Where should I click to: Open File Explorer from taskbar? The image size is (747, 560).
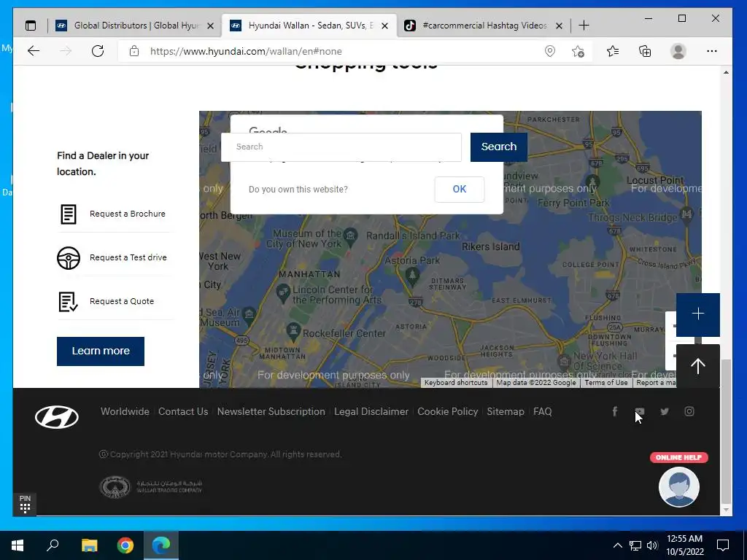point(89,545)
